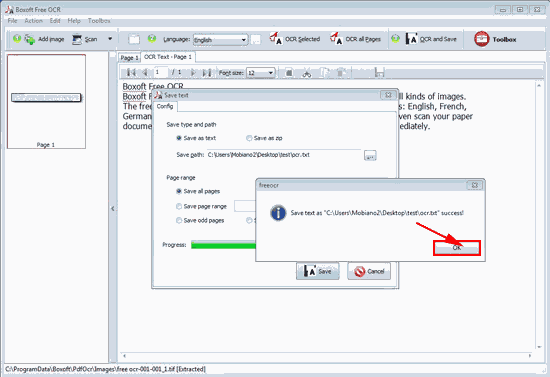Start scanning with the Scan button
Image resolution: width=550 pixels, height=377 pixels.
(85, 39)
